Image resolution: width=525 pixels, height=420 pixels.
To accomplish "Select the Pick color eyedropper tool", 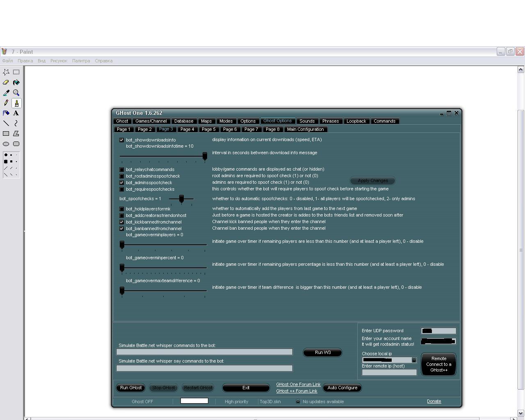I will click(6, 93).
